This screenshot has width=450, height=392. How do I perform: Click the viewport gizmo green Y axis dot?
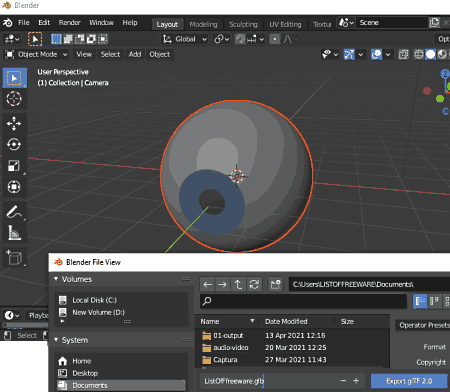(x=440, y=99)
